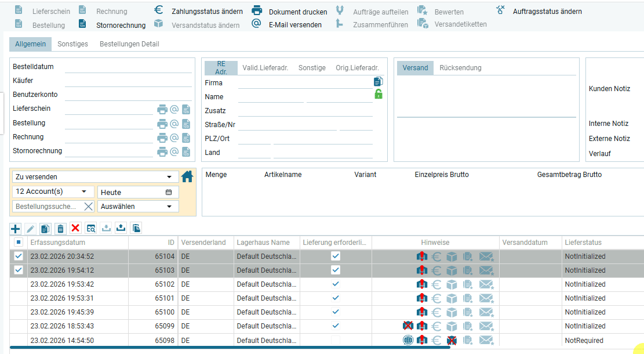Expand the '12 Account(s)' dropdown
The image size is (644, 354).
tap(52, 192)
